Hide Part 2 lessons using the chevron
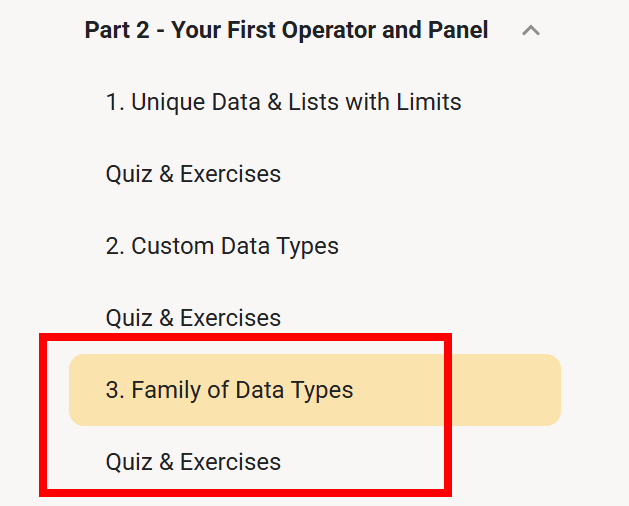Viewport: 629px width, 506px height. [x=531, y=31]
